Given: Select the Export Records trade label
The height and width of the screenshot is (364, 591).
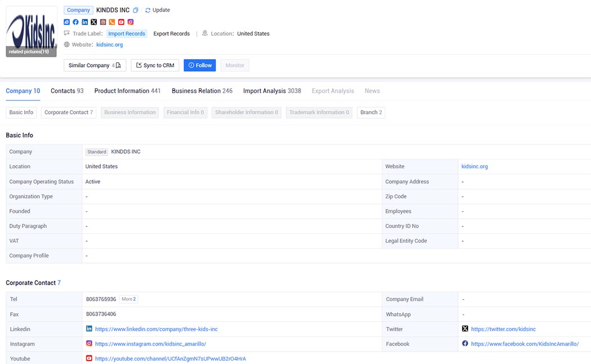Looking at the screenshot, I should pos(171,34).
